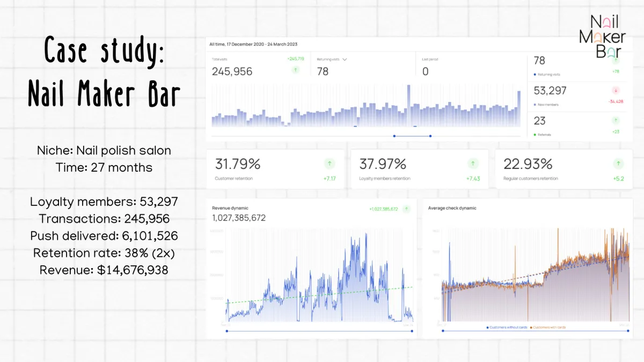Screen dimensions: 644x362
Task: Click the "Retention rate: 38% (2x)" line
Action: (104, 253)
